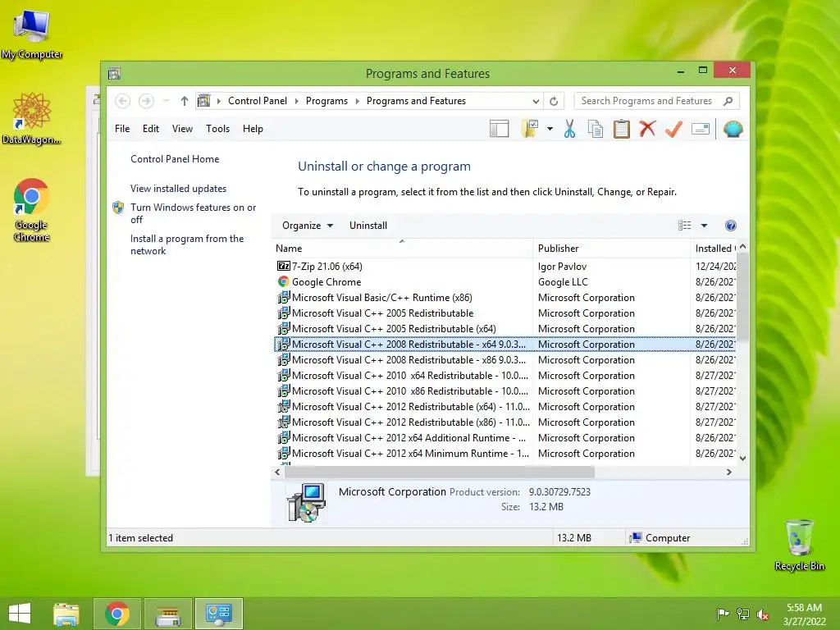Click Install a program from the network
Viewport: 840px width, 630px height.
(x=186, y=244)
